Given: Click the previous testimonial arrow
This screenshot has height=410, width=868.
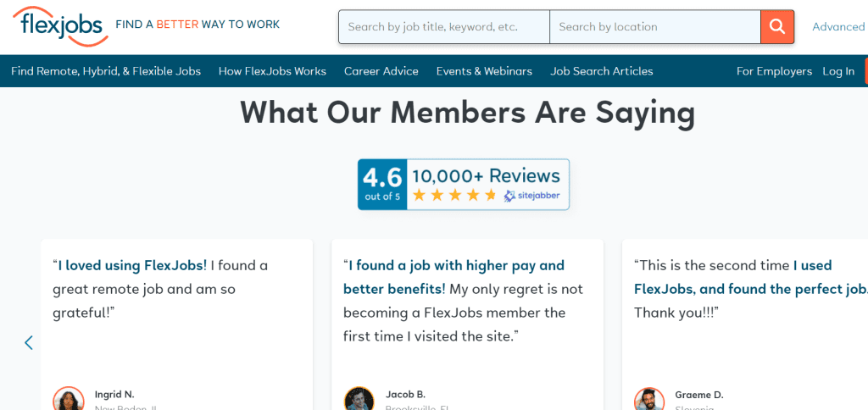Looking at the screenshot, I should click(29, 342).
